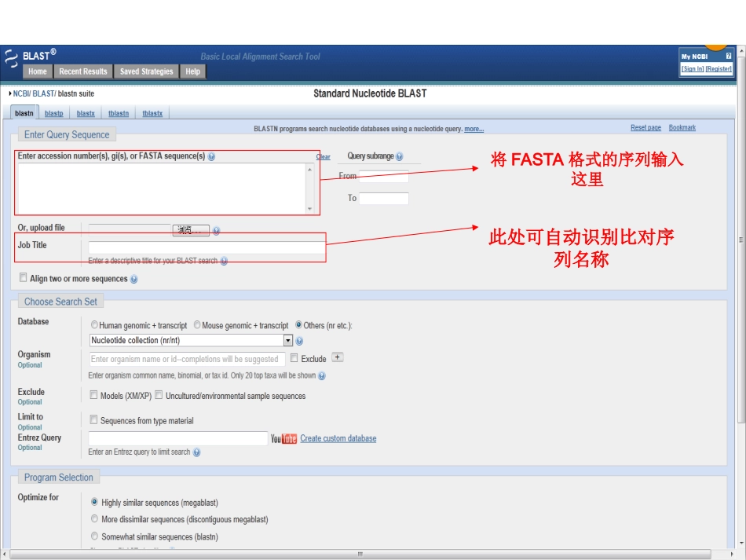Open help icon for Job Title description

[x=224, y=261]
